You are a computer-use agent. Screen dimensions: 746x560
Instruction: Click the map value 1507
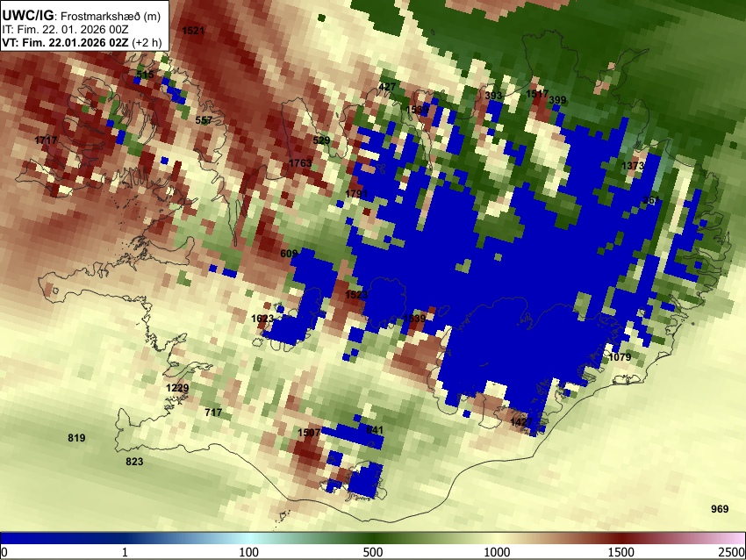(x=309, y=433)
